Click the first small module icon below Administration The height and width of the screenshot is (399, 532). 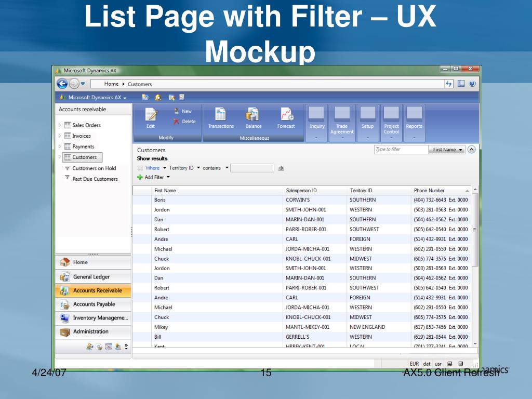(89, 347)
